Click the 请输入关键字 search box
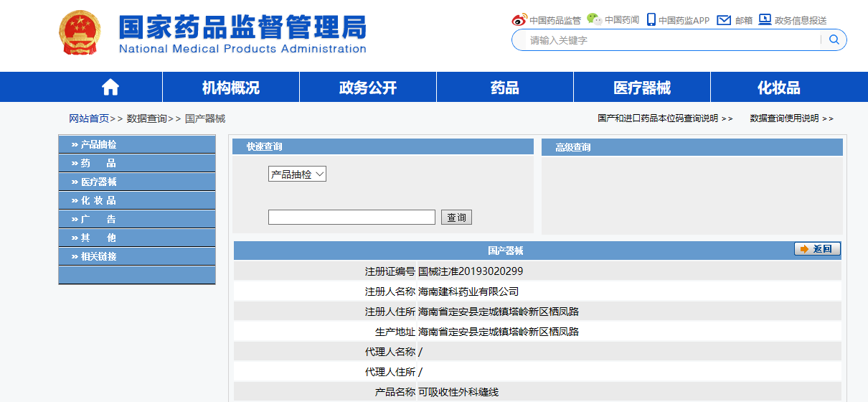Image resolution: width=868 pixels, height=402 pixels. pyautogui.click(x=671, y=40)
